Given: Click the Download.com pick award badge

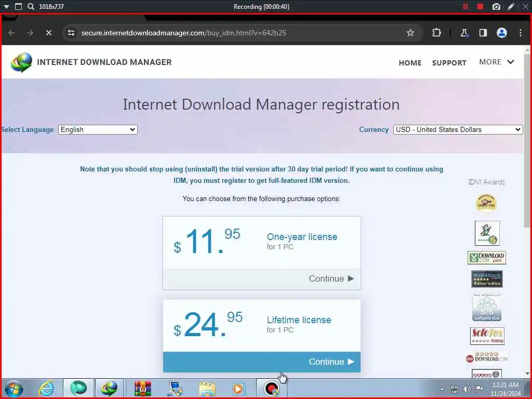Looking at the screenshot, I should pos(486,258).
